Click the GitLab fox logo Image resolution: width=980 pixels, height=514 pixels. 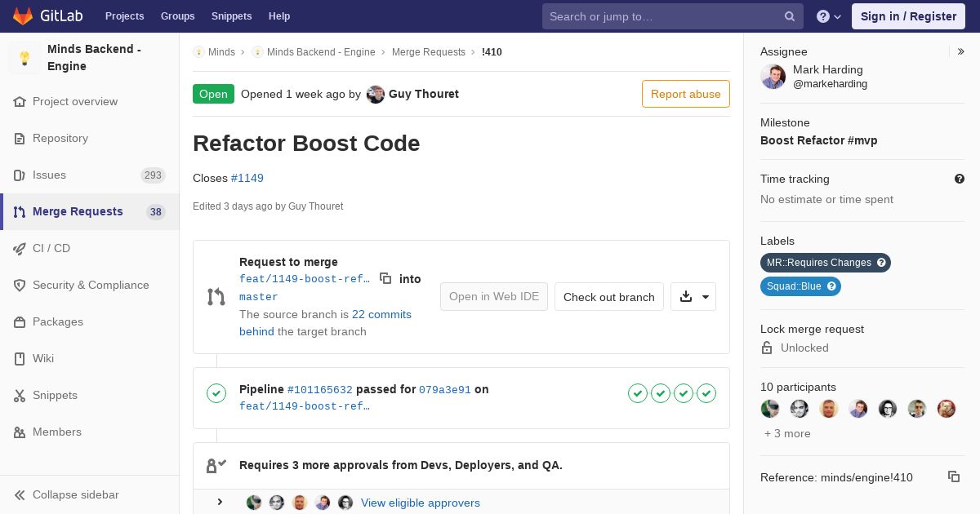23,16
